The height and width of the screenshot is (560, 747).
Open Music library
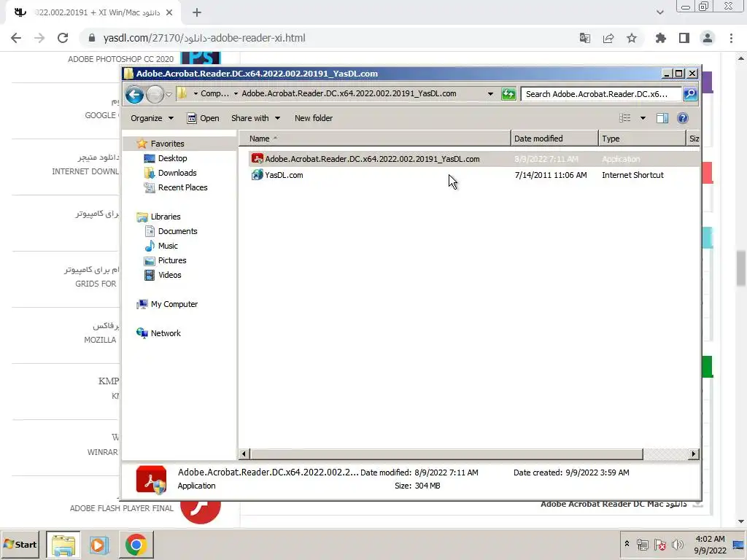[x=168, y=246]
